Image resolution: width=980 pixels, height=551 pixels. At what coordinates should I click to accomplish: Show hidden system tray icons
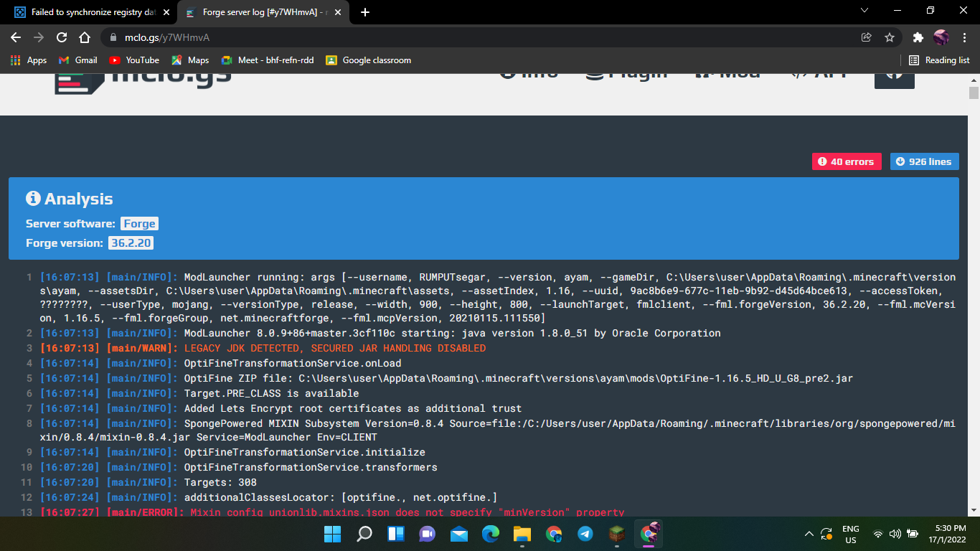(x=809, y=534)
